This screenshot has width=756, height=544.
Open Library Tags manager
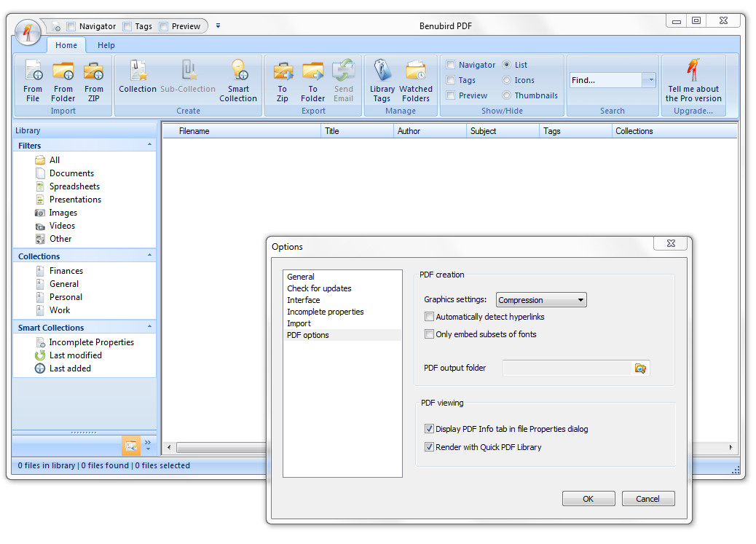point(382,81)
